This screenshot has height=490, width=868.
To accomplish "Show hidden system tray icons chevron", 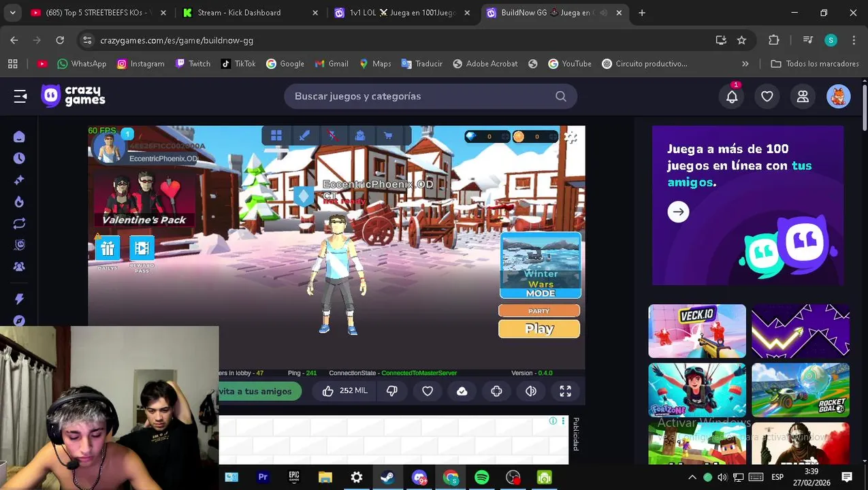I will (x=692, y=477).
